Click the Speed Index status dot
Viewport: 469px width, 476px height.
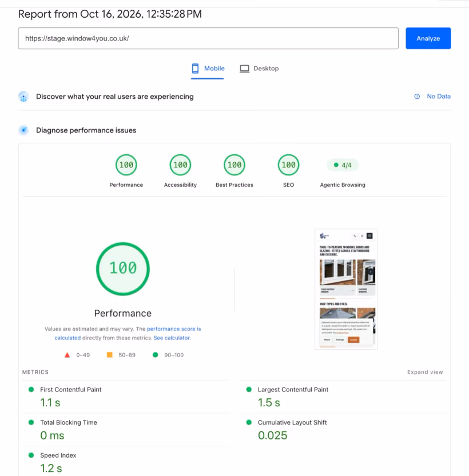tap(31, 455)
